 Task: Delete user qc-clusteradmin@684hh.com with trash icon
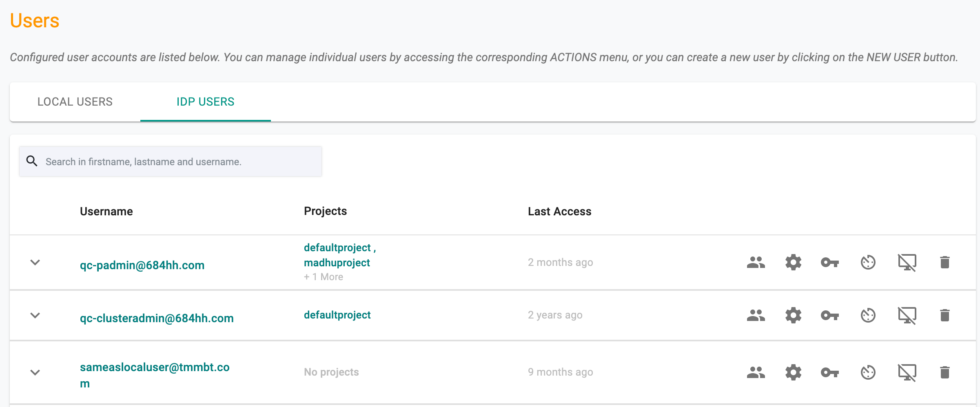coord(945,315)
